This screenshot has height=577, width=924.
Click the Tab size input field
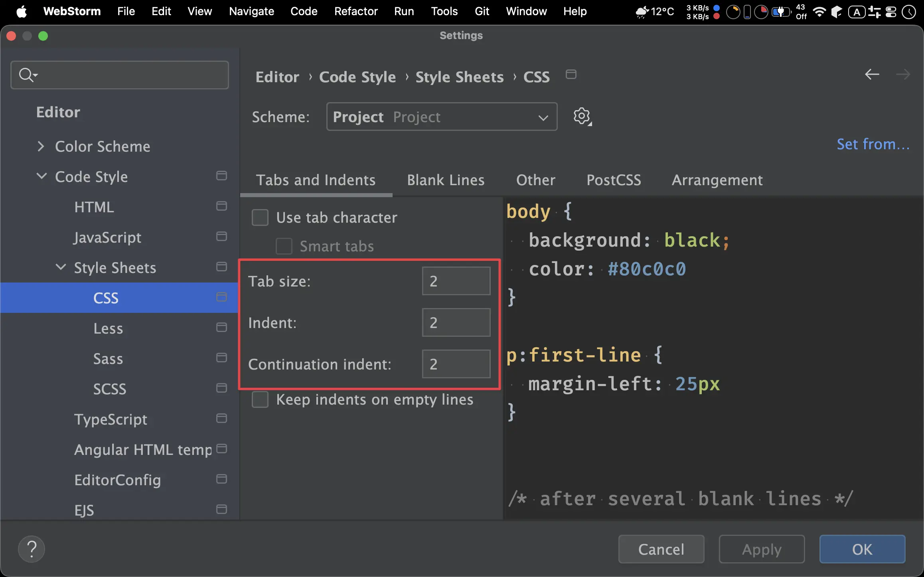pos(456,281)
